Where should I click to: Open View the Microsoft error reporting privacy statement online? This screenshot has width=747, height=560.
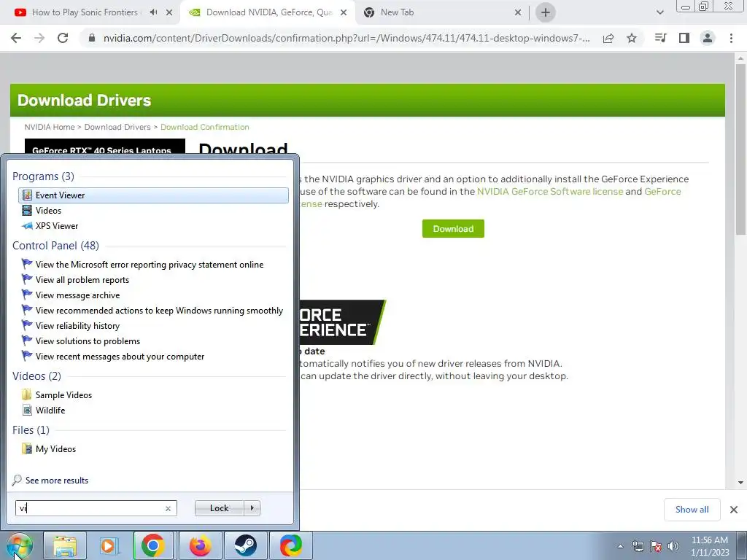pos(142,264)
